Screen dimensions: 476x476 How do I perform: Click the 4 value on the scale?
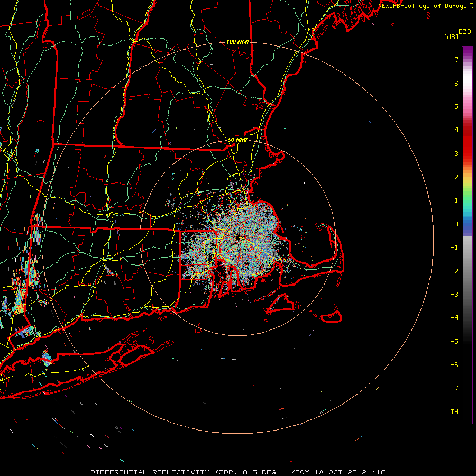[456, 130]
